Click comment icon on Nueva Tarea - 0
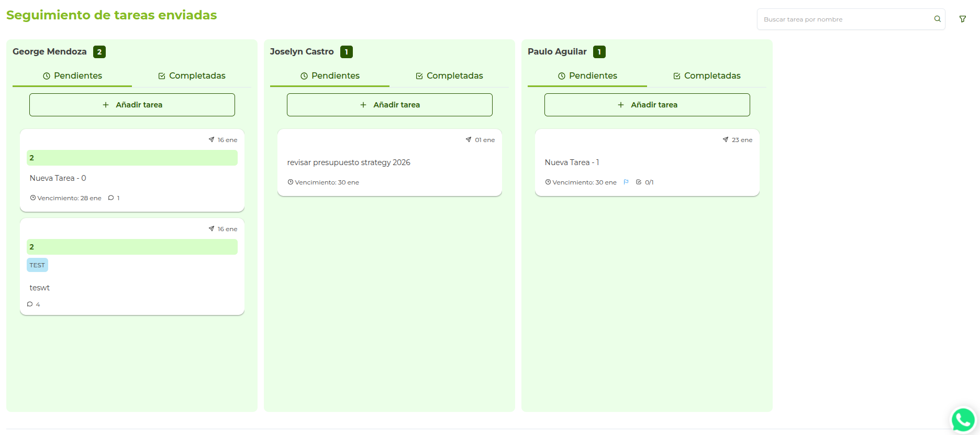 (111, 198)
